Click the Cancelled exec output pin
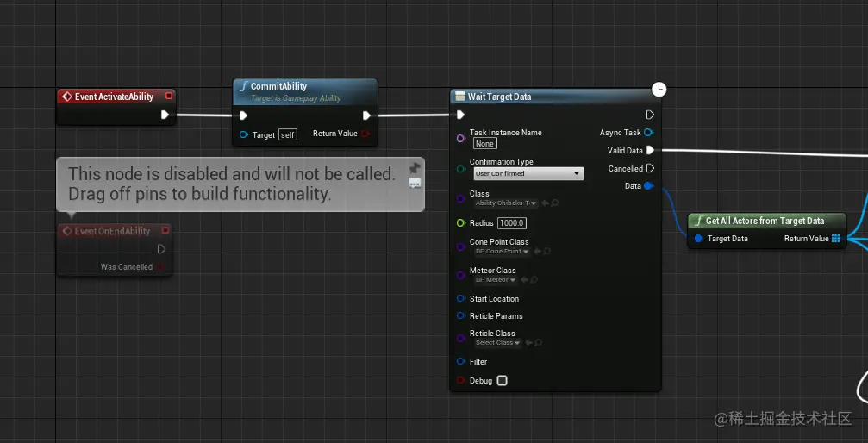Image resolution: width=868 pixels, height=443 pixels. (650, 168)
